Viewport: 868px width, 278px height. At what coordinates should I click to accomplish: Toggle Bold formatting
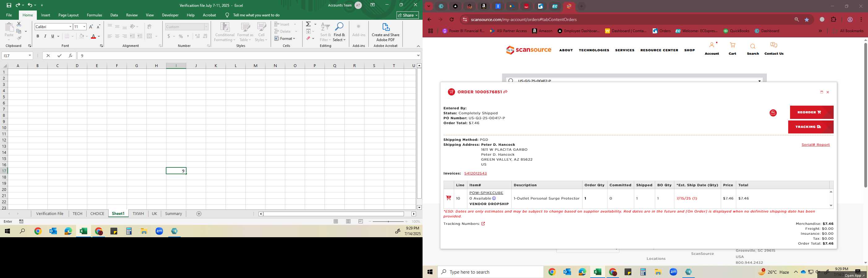coord(38,36)
